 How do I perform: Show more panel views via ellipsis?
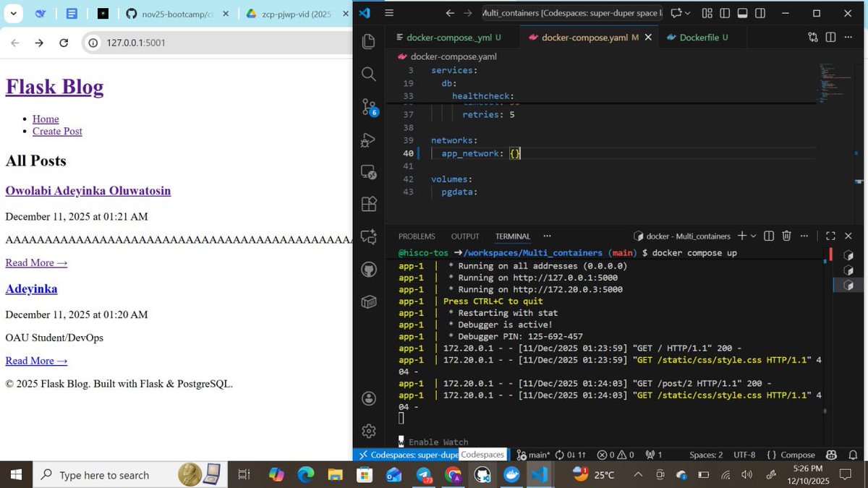[547, 236]
